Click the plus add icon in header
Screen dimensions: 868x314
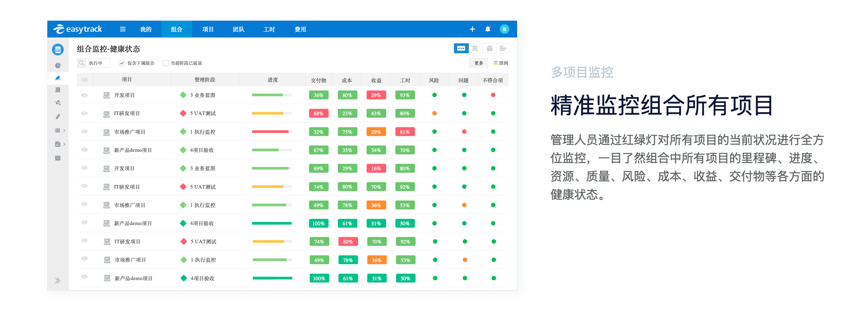(472, 29)
